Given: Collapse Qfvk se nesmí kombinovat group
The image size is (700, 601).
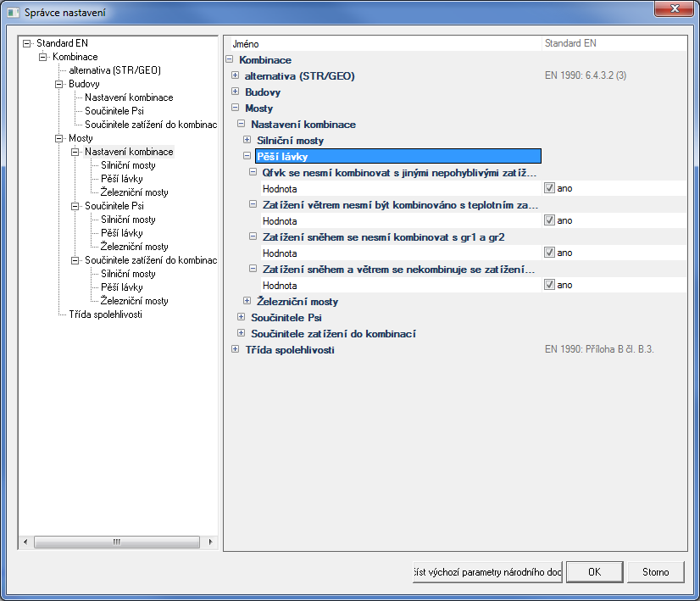Looking at the screenshot, I should [x=253, y=172].
